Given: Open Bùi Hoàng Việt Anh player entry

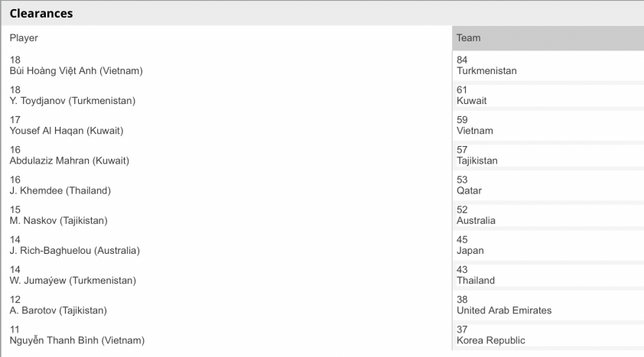Looking at the screenshot, I should click(x=226, y=66).
